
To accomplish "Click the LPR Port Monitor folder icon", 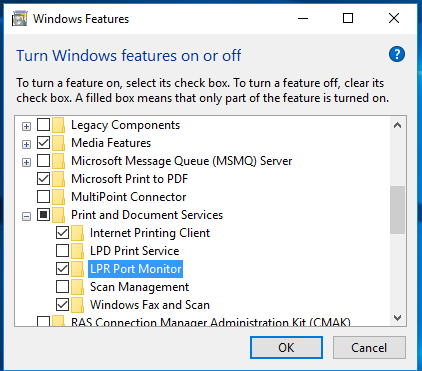I will 77,269.
